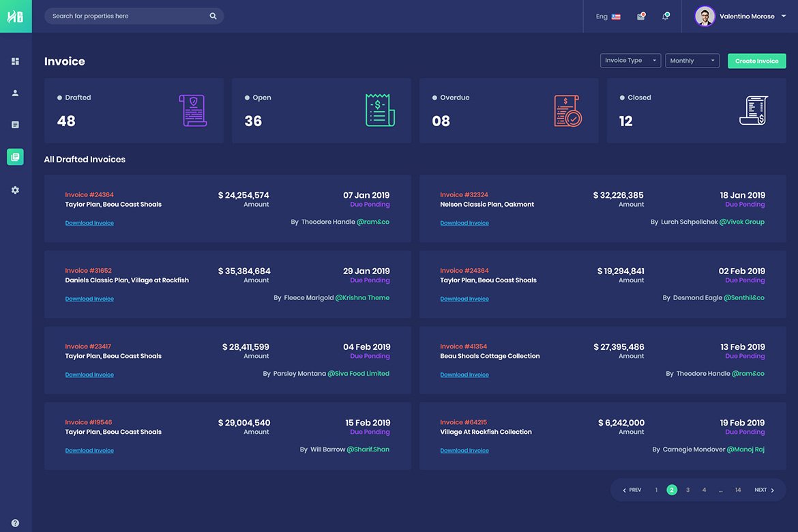Select the Closed invoices card
The image size is (798, 532).
coord(696,110)
